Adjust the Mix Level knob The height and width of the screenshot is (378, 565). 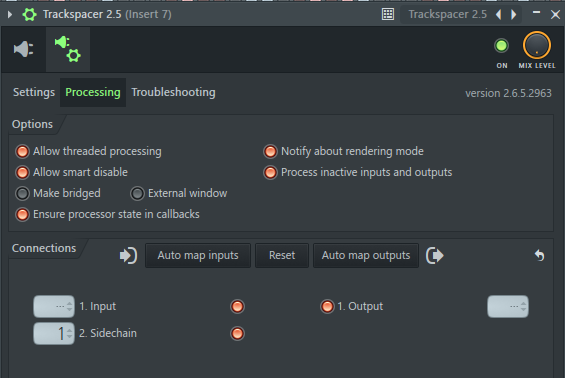click(537, 46)
